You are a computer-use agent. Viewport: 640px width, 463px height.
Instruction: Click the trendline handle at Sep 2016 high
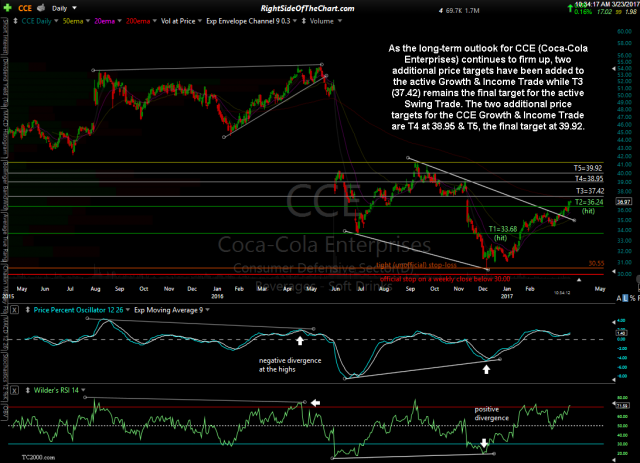[408, 158]
